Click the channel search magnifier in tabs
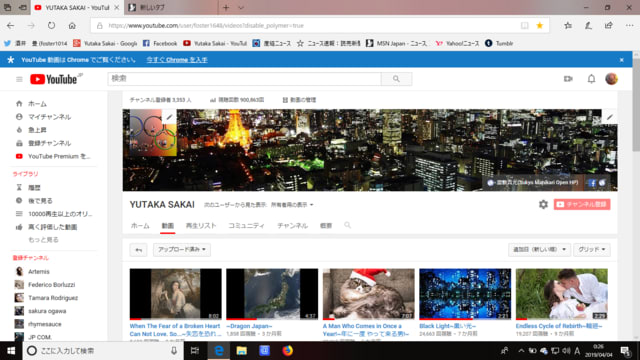 (347, 225)
